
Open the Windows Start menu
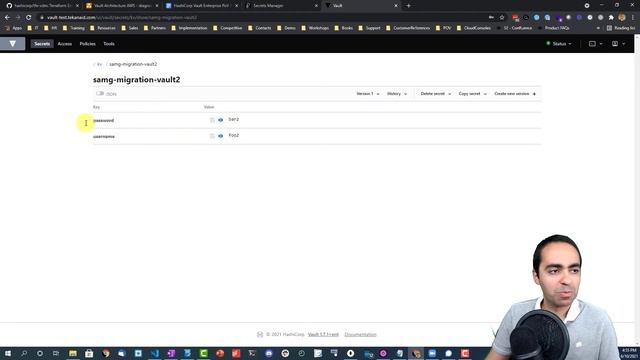[7, 353]
